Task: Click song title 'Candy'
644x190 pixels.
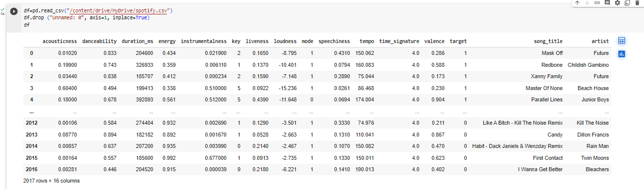Action: point(555,135)
